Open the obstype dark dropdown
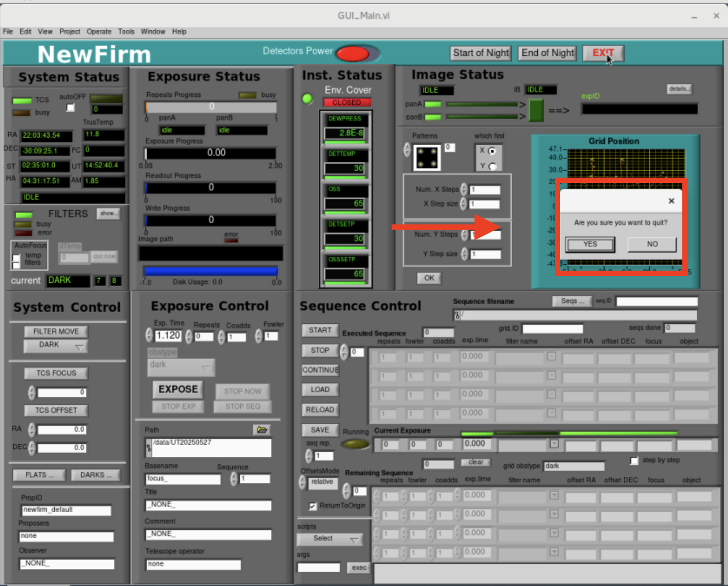 point(181,367)
